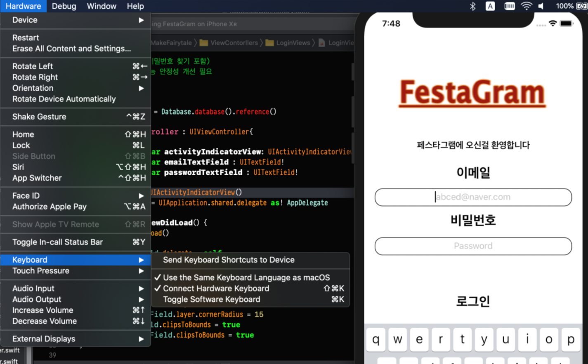Viewport: 588px width, 364px height.
Task: Click the battery 100% indicator
Action: coord(571,6)
